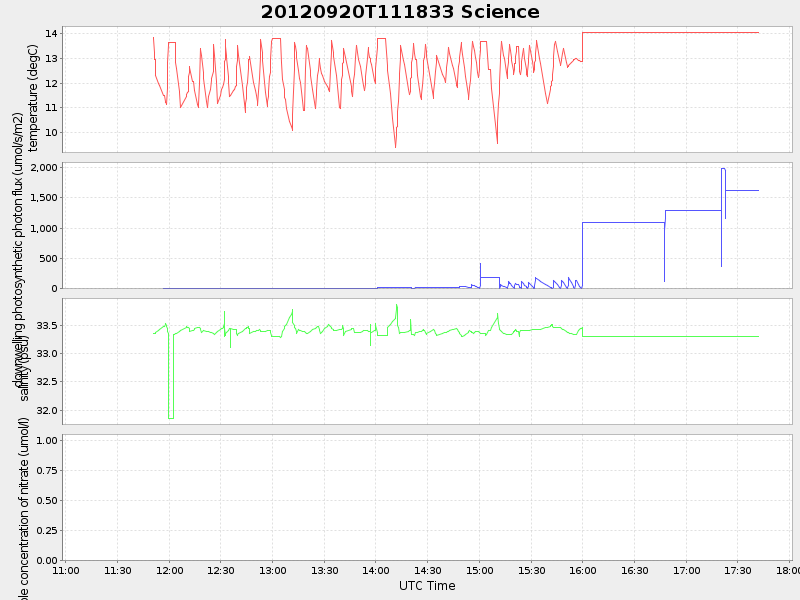
Task: Click the temperature tick value 14
Action: pyautogui.click(x=51, y=34)
